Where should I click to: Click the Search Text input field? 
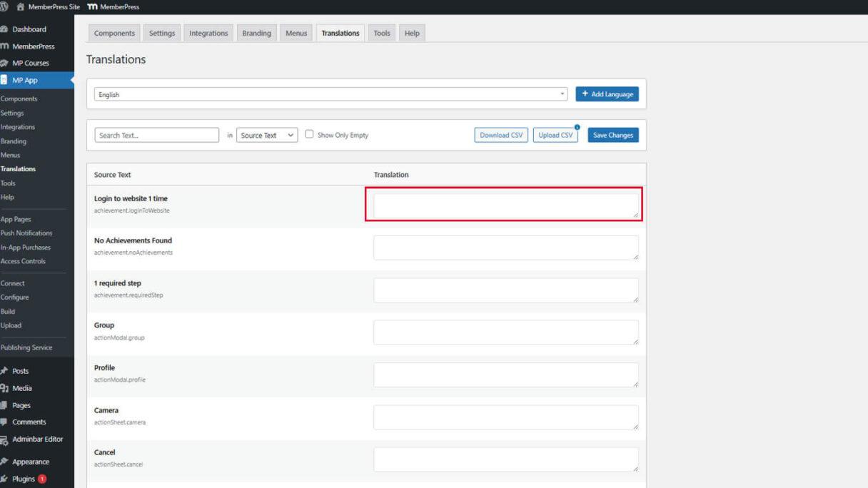click(x=156, y=135)
